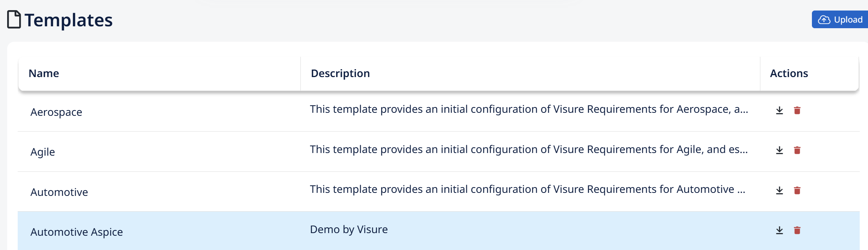
Task: Click the Templates page document icon
Action: [14, 20]
